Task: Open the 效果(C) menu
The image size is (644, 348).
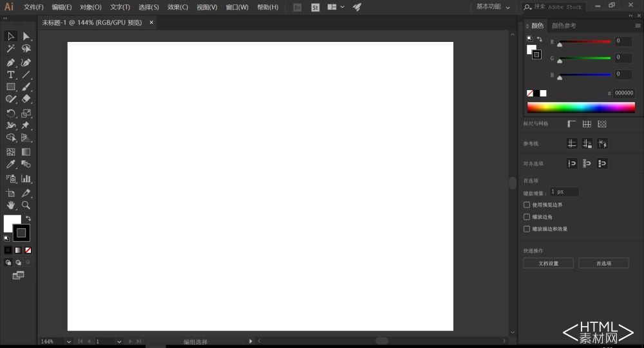Action: click(x=178, y=7)
